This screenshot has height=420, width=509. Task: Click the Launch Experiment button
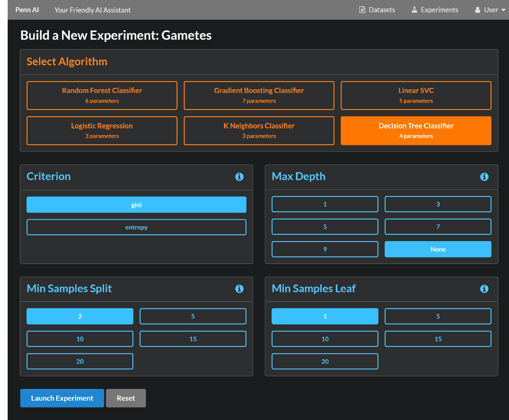[x=62, y=398]
